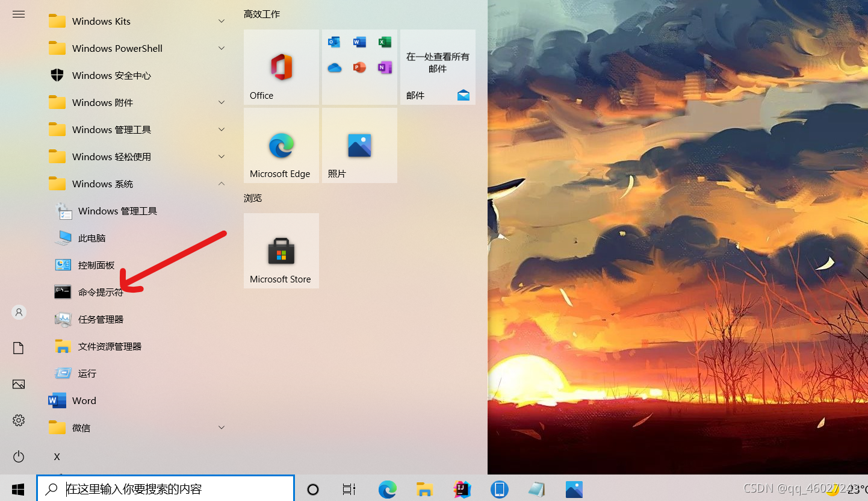The image size is (868, 501).
Task: Open 此电脑 This PC entry
Action: [x=138, y=238]
